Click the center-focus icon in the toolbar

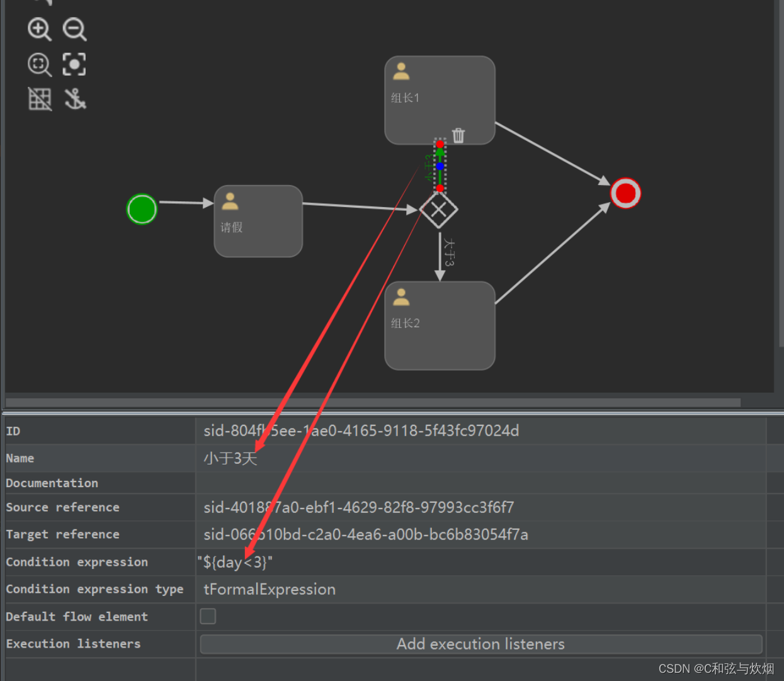coord(74,64)
